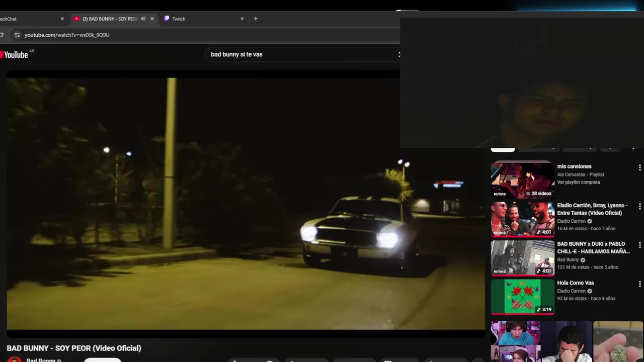Click the YouTube tab favicon
Image resolution: width=644 pixels, height=362 pixels.
point(76,19)
